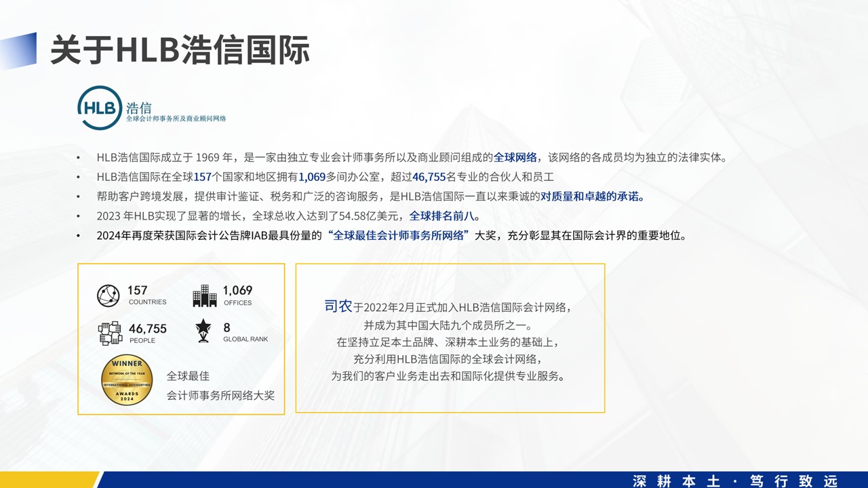
Task: Click the bold blue text 全球网络
Action: point(515,157)
